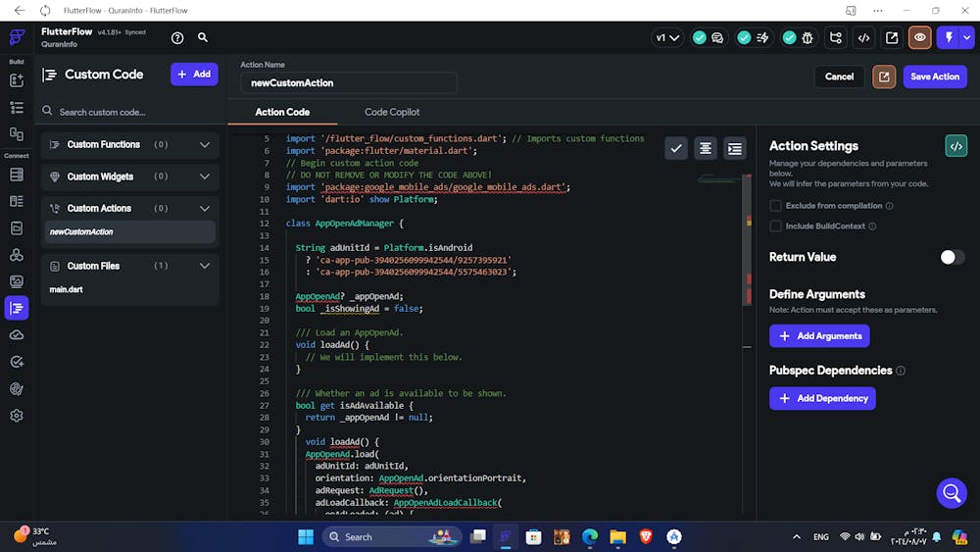Open the v1 version dropdown
Image resolution: width=980 pixels, height=552 pixels.
click(667, 38)
